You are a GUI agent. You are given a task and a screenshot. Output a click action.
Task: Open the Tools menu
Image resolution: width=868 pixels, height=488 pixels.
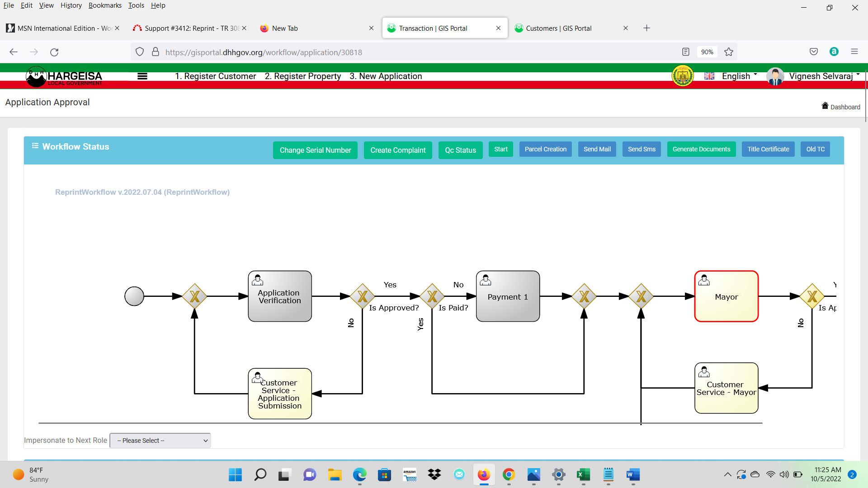[136, 5]
